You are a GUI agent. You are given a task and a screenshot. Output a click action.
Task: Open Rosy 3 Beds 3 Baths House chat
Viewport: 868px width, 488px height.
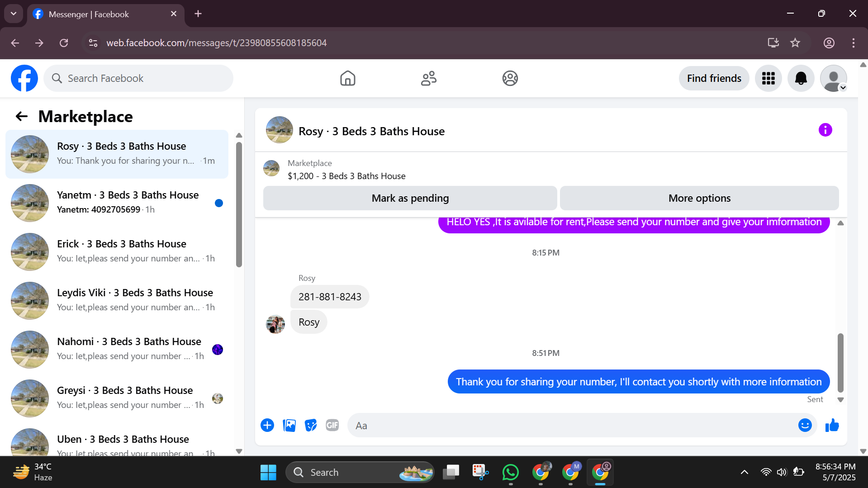point(117,154)
